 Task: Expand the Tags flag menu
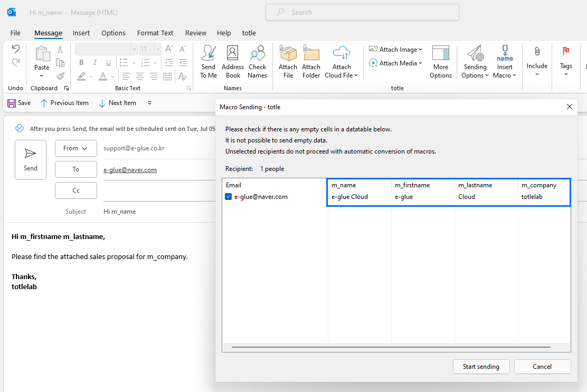point(566,61)
